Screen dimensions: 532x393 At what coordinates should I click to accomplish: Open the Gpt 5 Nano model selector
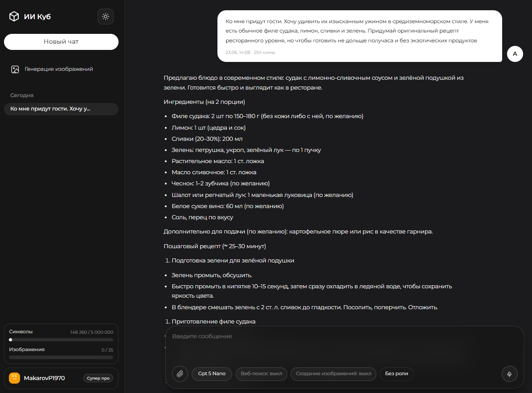(212, 374)
